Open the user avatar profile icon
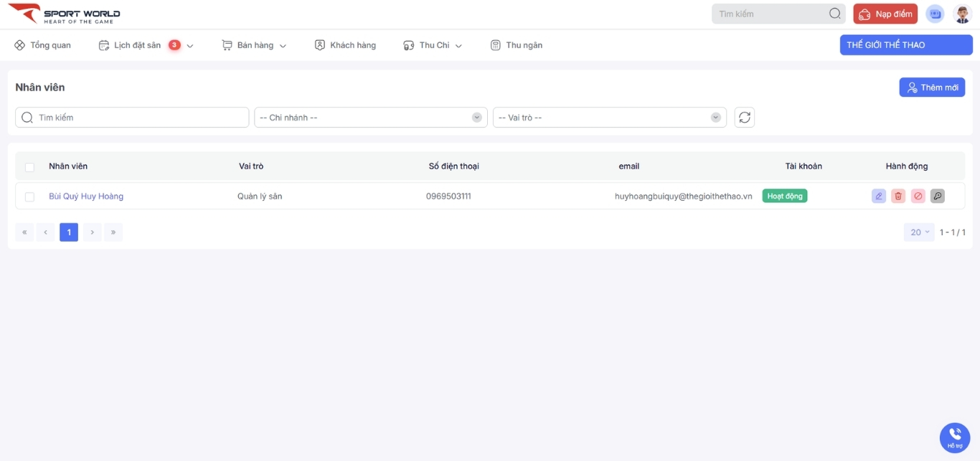The width and height of the screenshot is (980, 461). (961, 14)
